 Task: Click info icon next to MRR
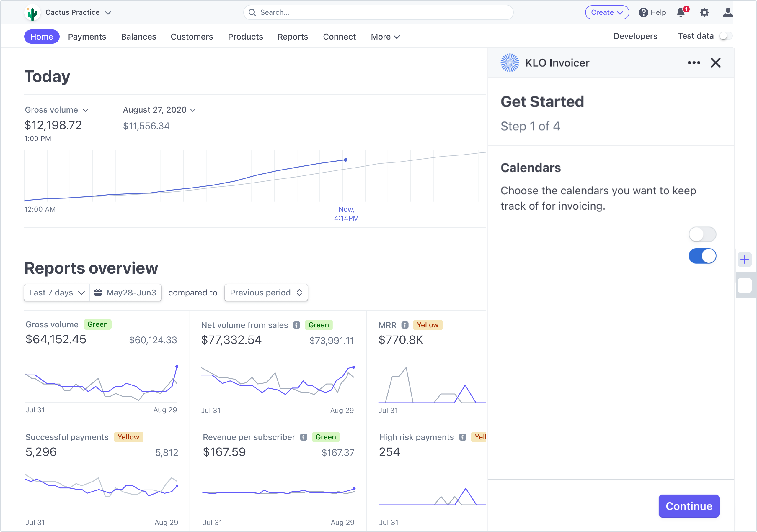pos(405,325)
